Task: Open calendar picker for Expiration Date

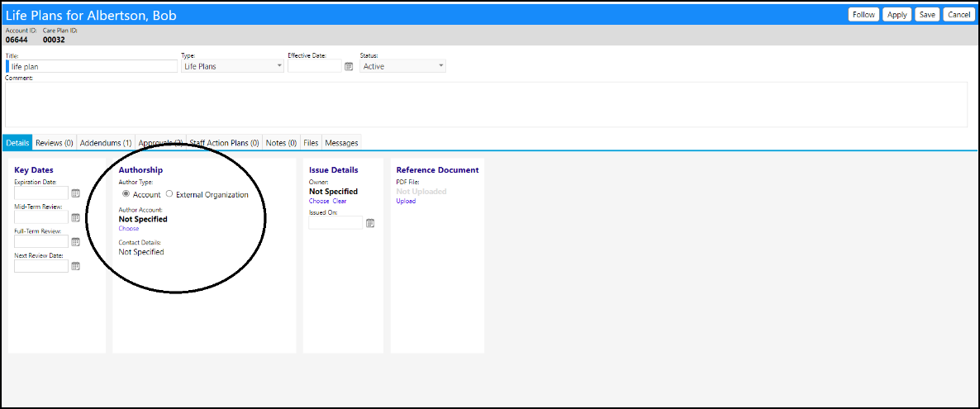Action: click(76, 193)
